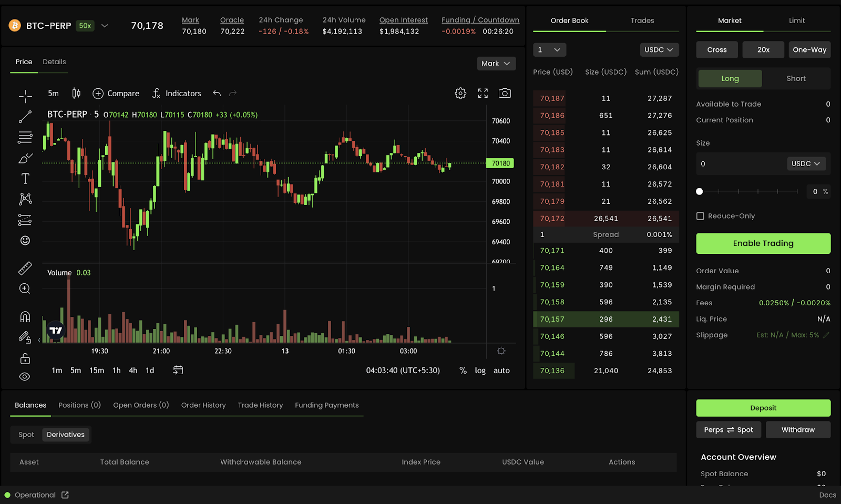
Task: Switch to the Limit order tab
Action: [797, 20]
